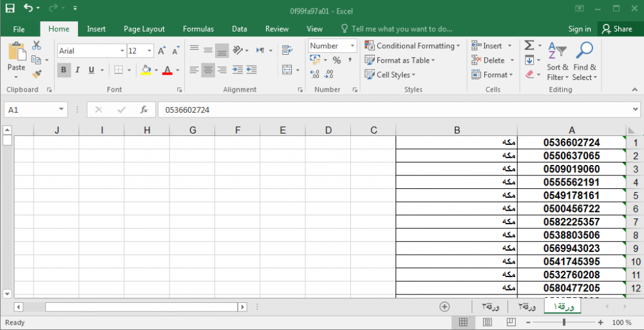Apply Comma Style format
Viewport: 644px width, 330px height.
click(x=350, y=61)
